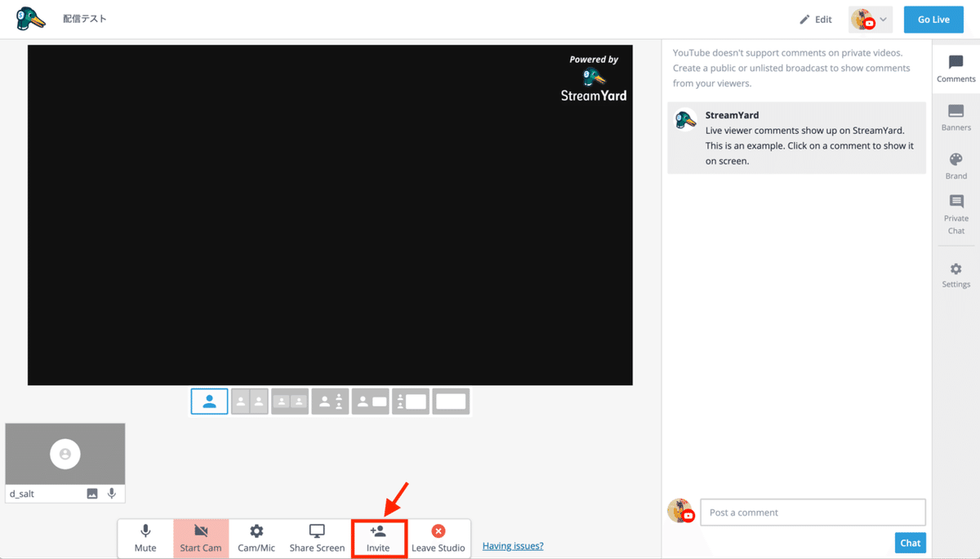Select the solo single-person layout

pyautogui.click(x=210, y=402)
